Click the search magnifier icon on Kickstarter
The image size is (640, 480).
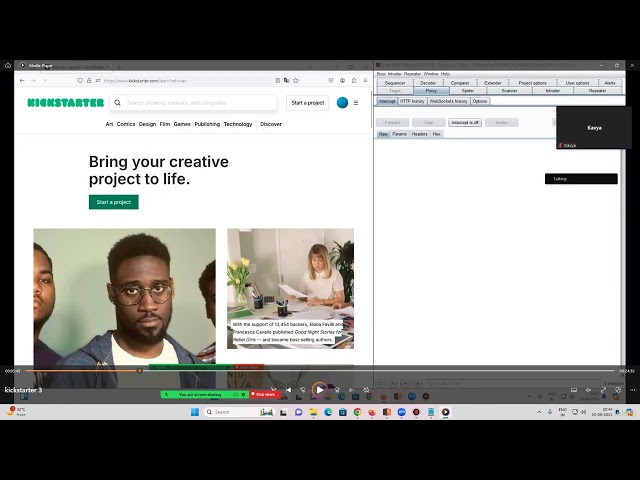[x=118, y=102]
